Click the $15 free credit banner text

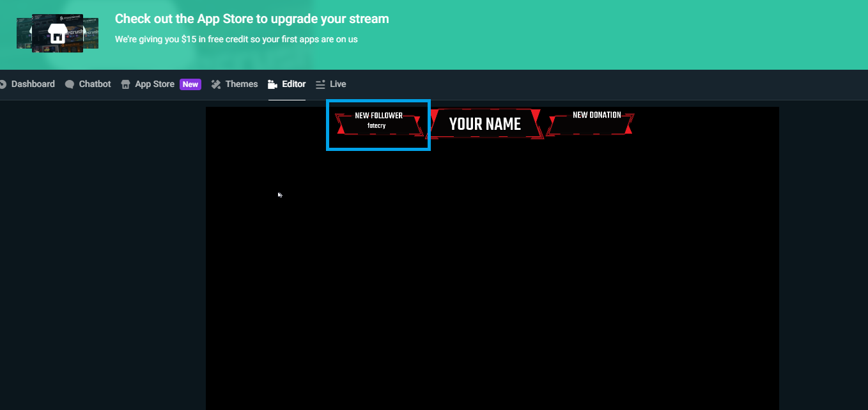pos(236,39)
